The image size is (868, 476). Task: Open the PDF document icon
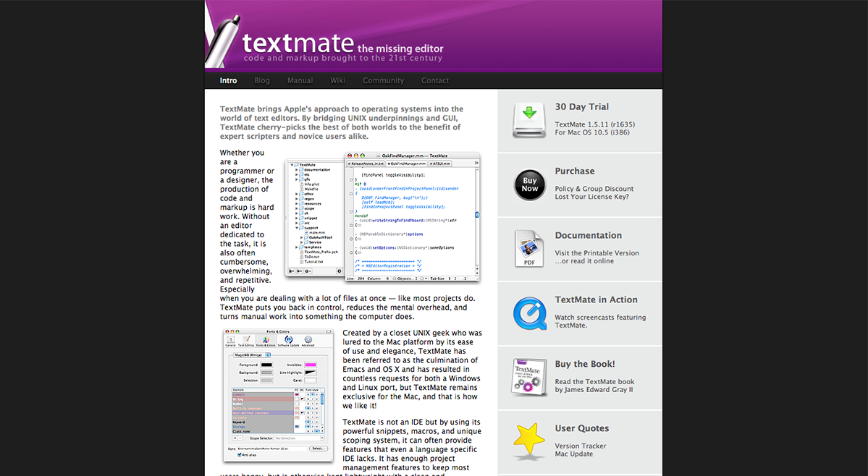click(x=529, y=249)
